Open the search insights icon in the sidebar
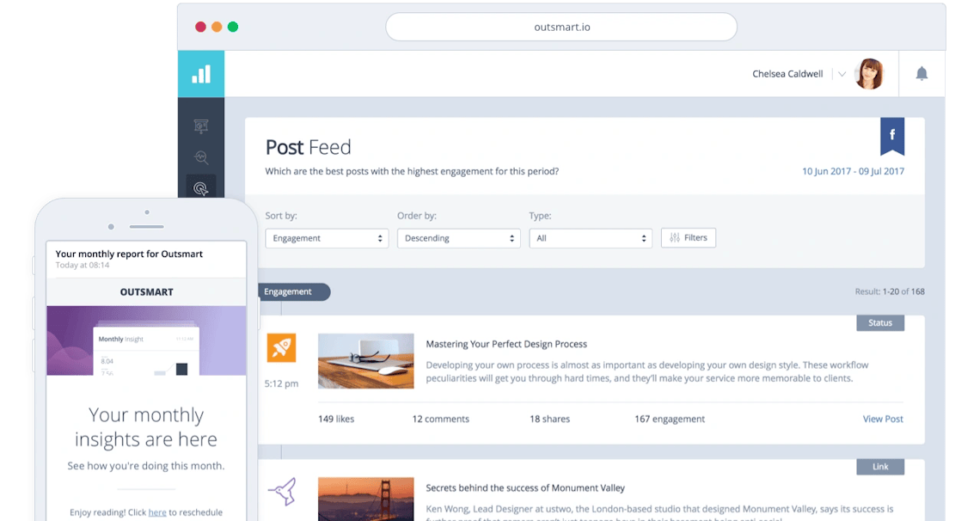Image resolution: width=980 pixels, height=521 pixels. click(200, 158)
